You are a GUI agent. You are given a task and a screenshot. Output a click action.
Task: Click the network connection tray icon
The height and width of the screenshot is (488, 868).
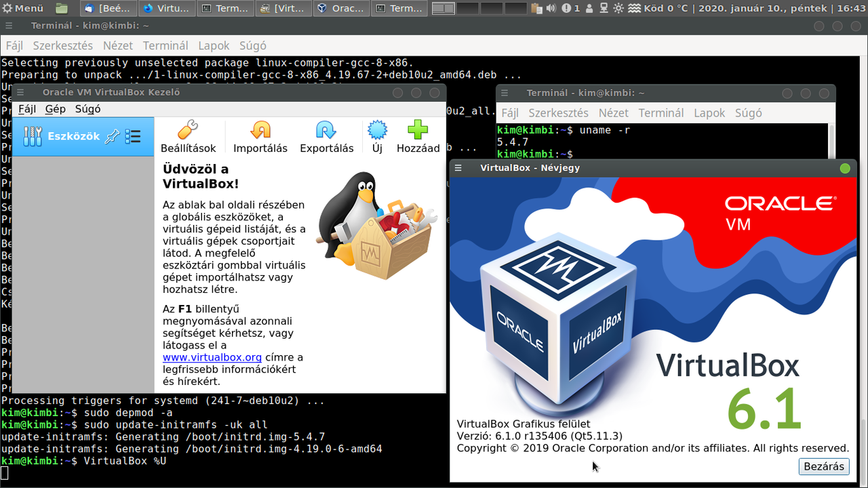[x=603, y=8]
